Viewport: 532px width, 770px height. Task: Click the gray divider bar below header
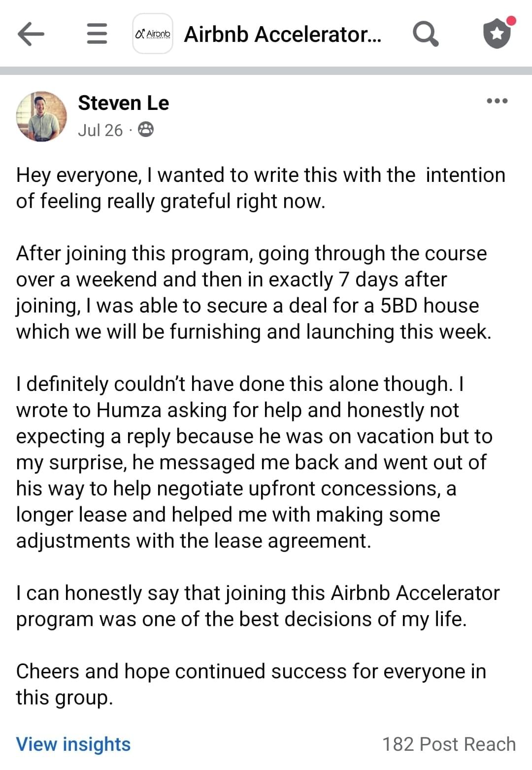pos(266,71)
